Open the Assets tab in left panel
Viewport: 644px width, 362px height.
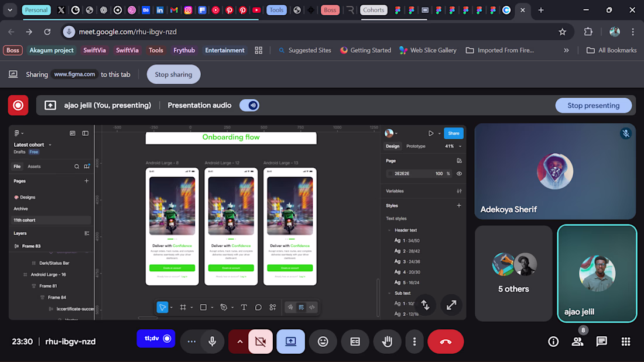[34, 166]
